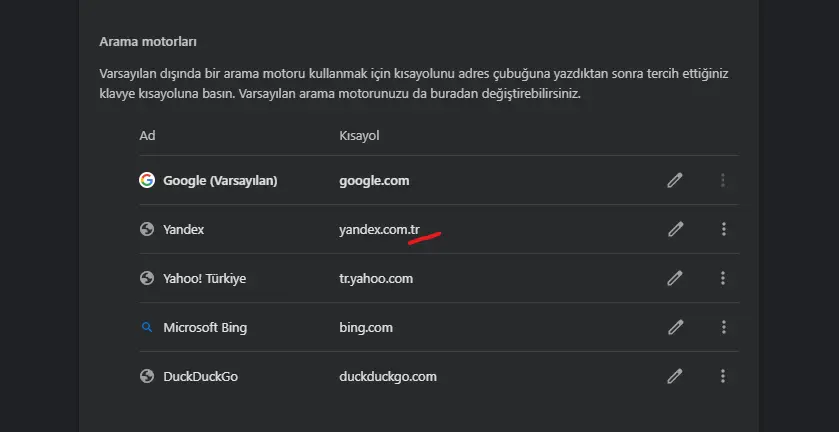Open more actions menu for Yahoo! Türkiye
This screenshot has width=839, height=432.
tap(723, 278)
